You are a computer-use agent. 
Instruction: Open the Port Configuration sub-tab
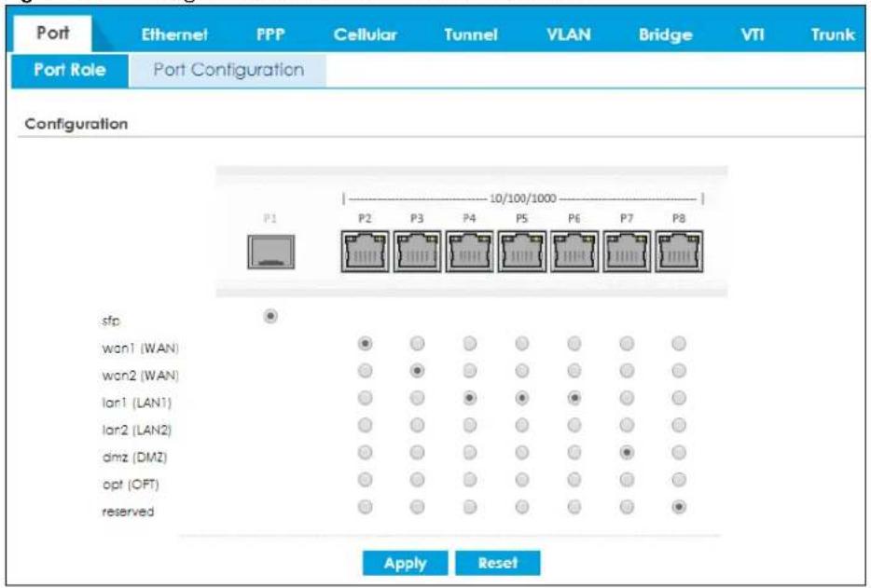tap(228, 70)
